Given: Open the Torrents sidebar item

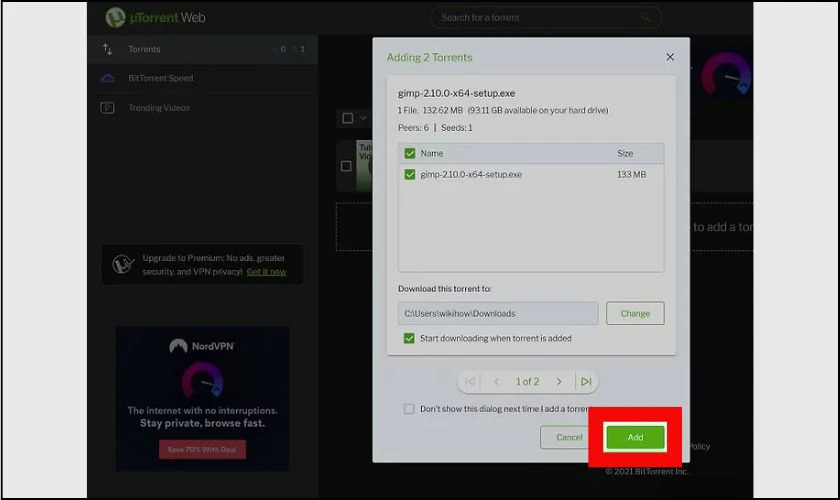Looking at the screenshot, I should [x=202, y=49].
